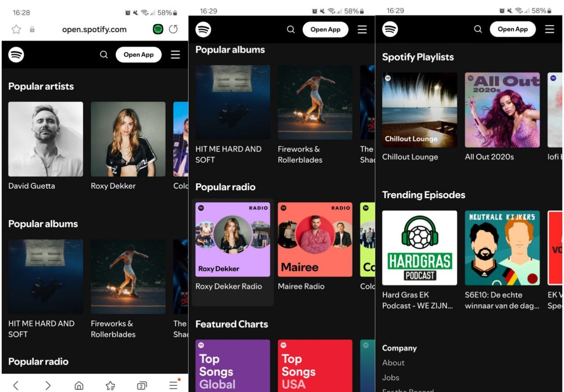Open the Chillout Lounge playlist cover
This screenshot has height=392, width=564.
pyautogui.click(x=419, y=110)
